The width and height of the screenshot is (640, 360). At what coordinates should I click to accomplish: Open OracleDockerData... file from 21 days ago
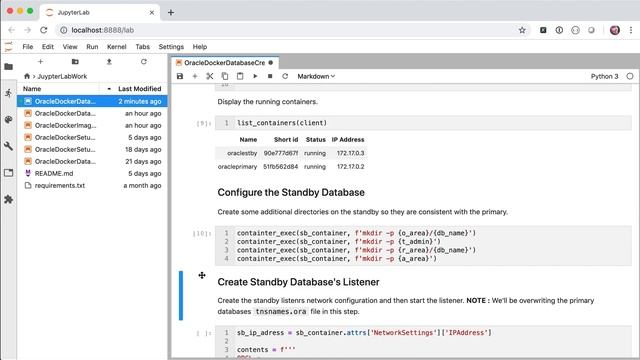[92, 161]
